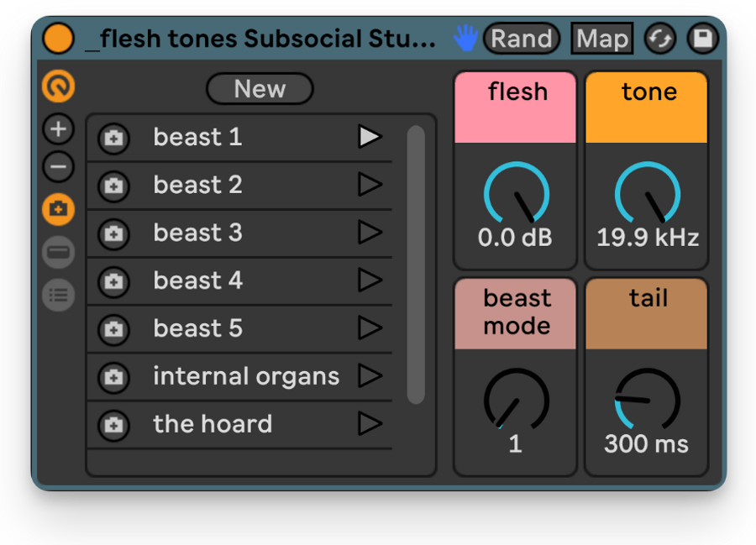Select the beast 3 variation name
Screen dimensions: 756x545
click(197, 233)
